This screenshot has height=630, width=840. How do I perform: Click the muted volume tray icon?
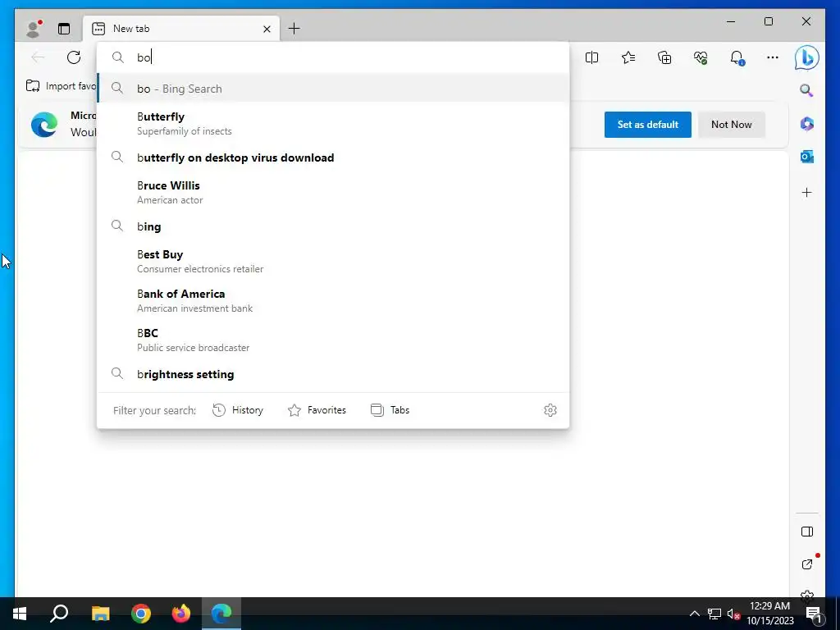[x=733, y=614]
